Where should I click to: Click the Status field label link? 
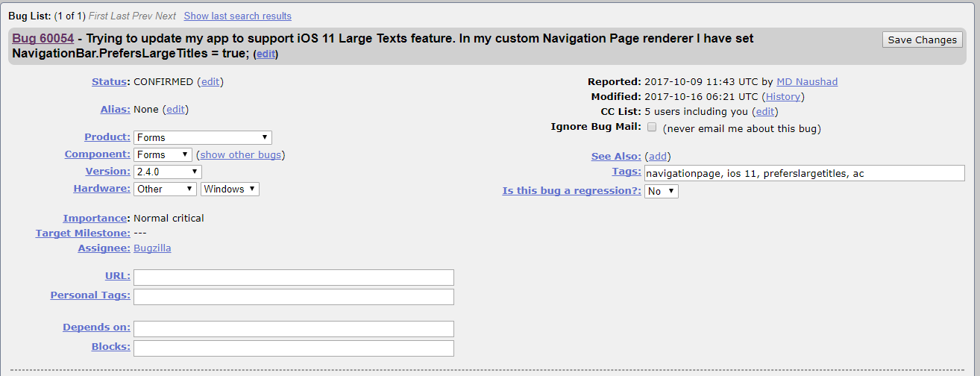tap(109, 81)
